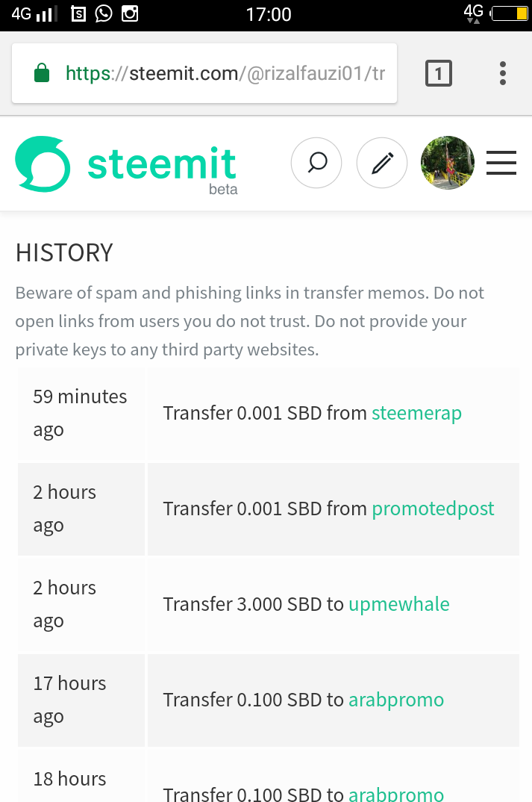Image resolution: width=532 pixels, height=802 pixels.
Task: Open the steemerap user link
Action: (x=416, y=412)
